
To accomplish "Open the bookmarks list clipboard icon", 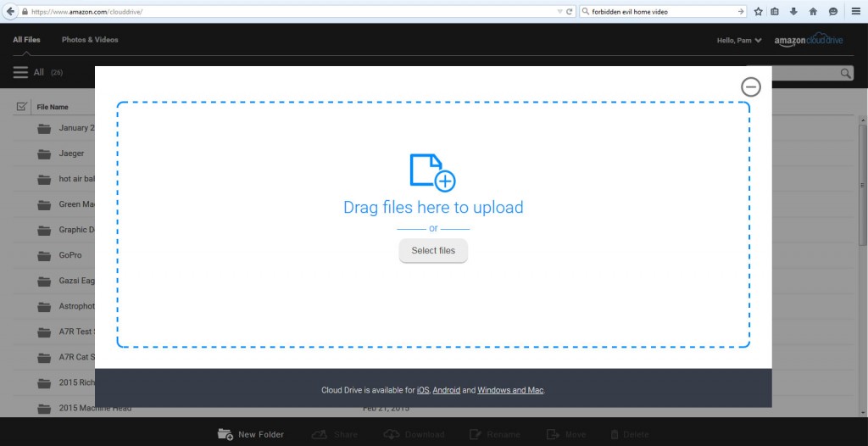I will click(775, 11).
